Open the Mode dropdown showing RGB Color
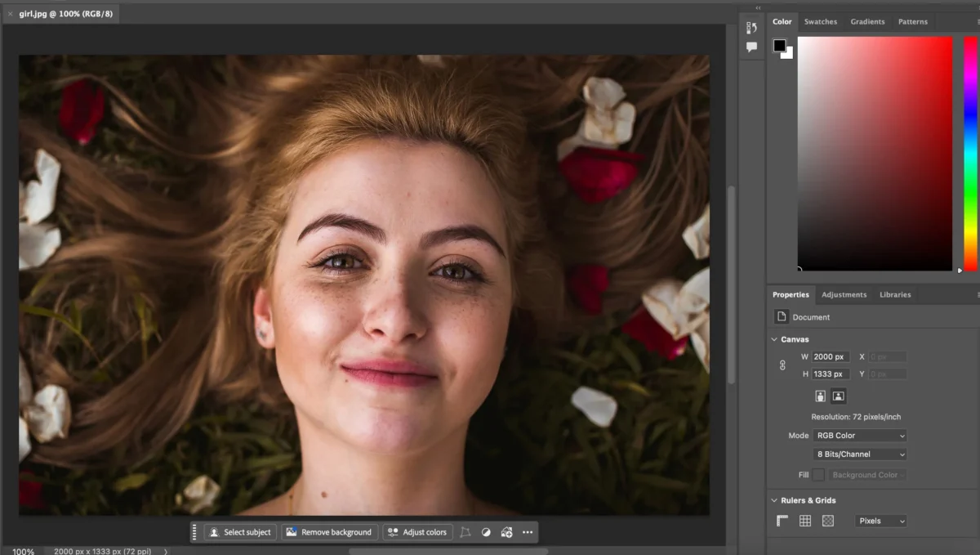Viewport: 980px width, 555px height. tap(859, 435)
